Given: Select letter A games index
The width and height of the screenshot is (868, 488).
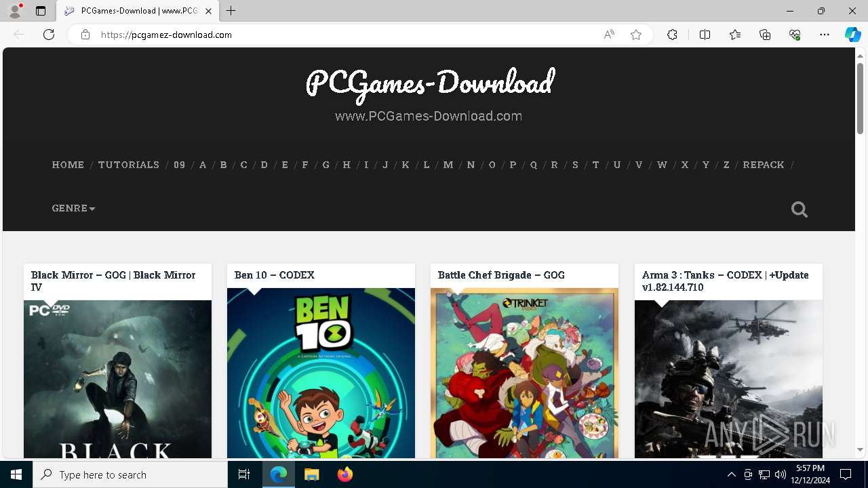Looking at the screenshot, I should 203,165.
